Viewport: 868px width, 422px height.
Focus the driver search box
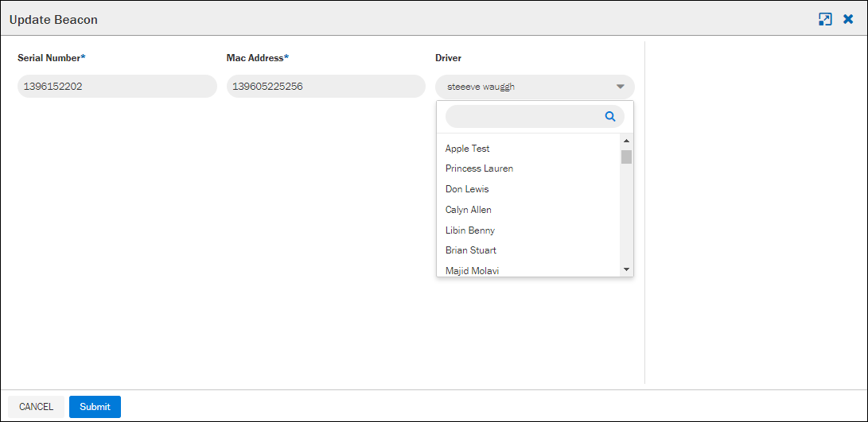coord(535,116)
